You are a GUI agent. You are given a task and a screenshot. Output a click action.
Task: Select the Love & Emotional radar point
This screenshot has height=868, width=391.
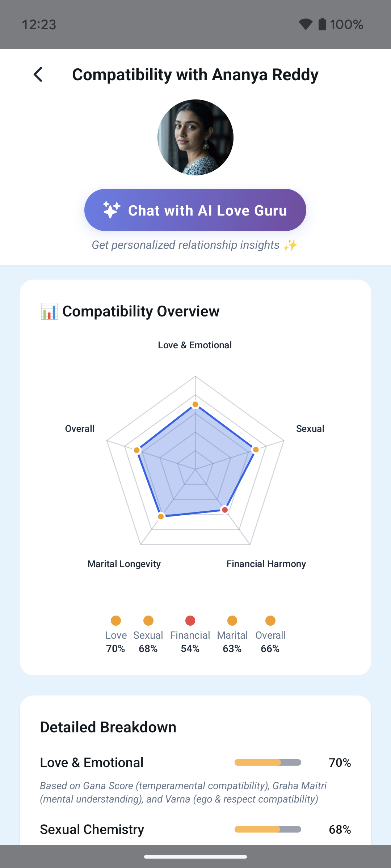[x=195, y=404]
